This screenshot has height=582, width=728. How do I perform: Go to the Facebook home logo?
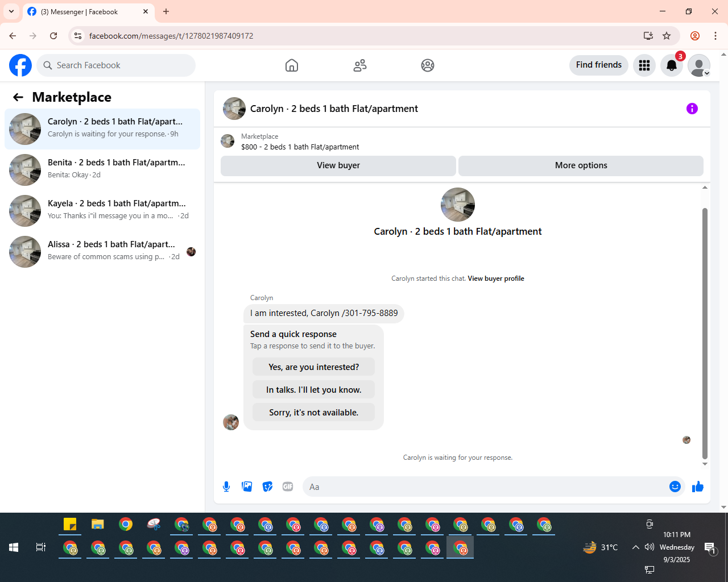coord(20,65)
